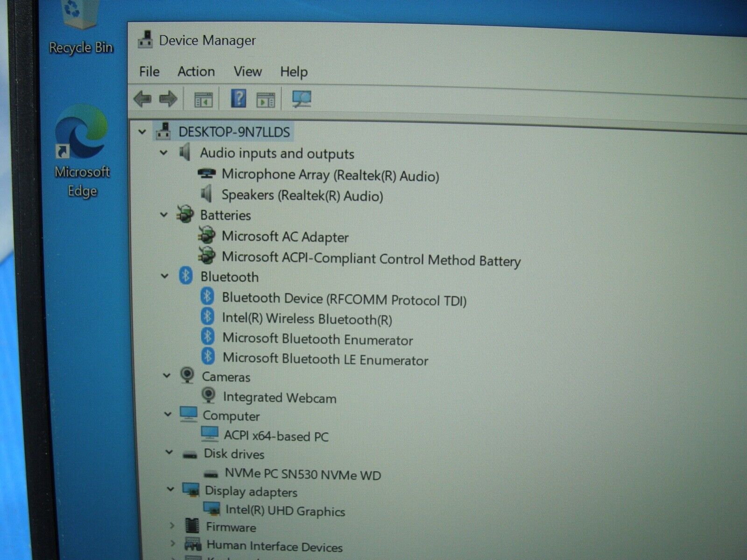This screenshot has height=560, width=747.
Task: Click the Cameras category webcam icon
Action: pos(187,375)
